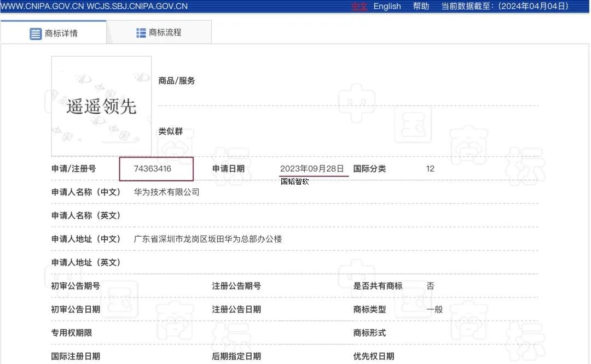Click the WWW.CNIPA.GOV.CN header address
The image size is (591, 364).
pyautogui.click(x=42, y=7)
